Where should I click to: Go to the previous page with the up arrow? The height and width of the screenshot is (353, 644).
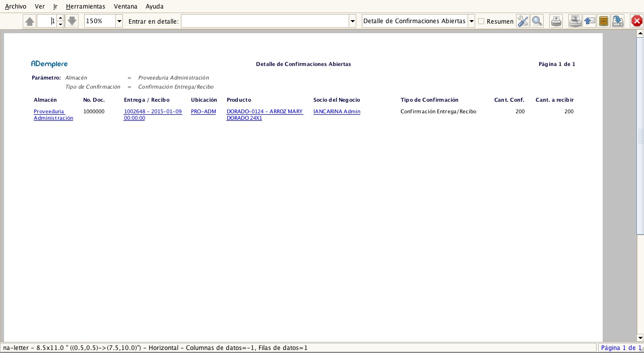pyautogui.click(x=30, y=21)
